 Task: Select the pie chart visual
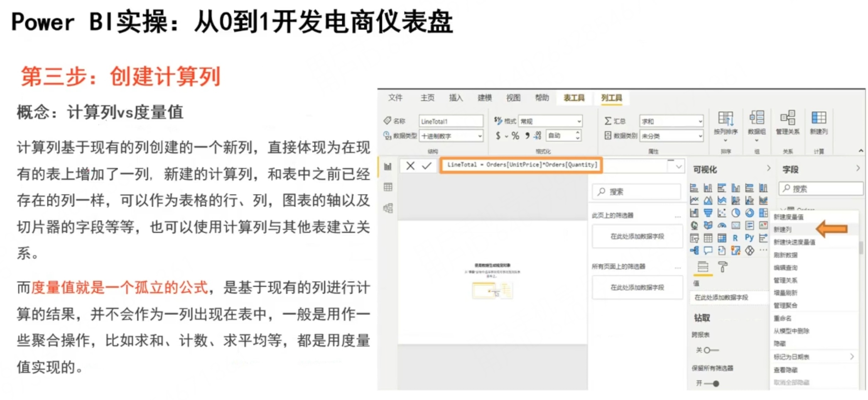pyautogui.click(x=736, y=213)
